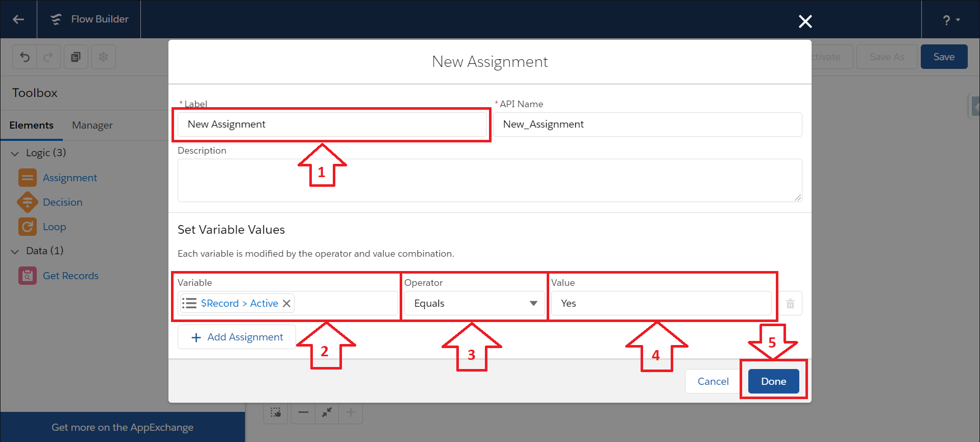Delete the assignment row with trash icon
The height and width of the screenshot is (442, 980).
(x=790, y=303)
